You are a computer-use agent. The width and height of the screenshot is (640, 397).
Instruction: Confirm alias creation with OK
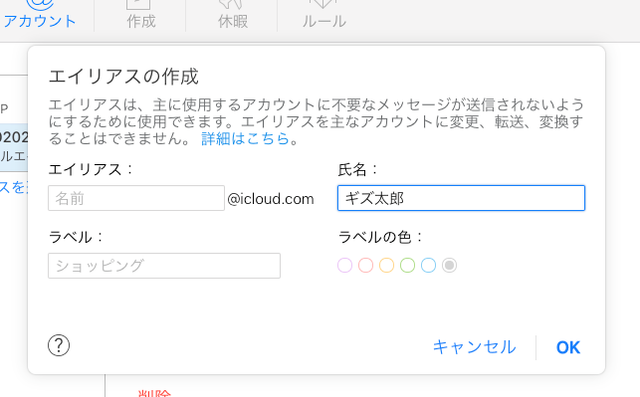coord(568,347)
